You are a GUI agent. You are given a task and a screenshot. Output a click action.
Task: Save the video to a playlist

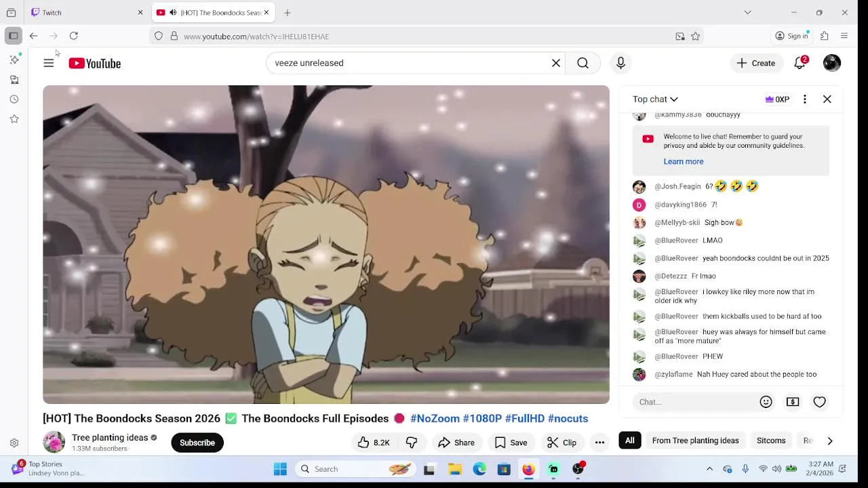511,443
